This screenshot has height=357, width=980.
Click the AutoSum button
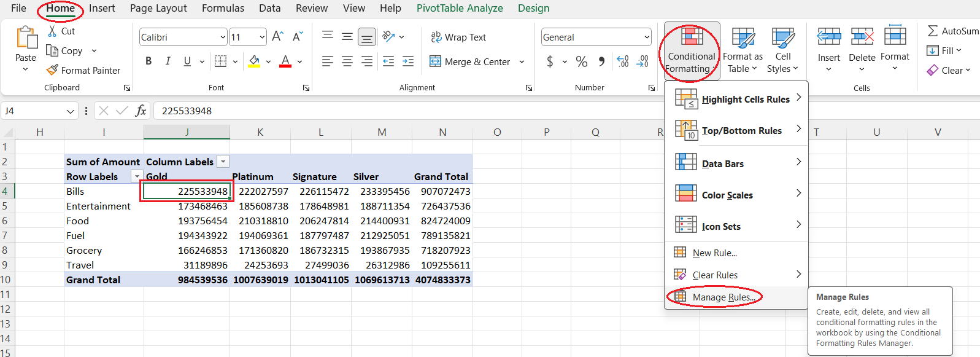(x=953, y=31)
